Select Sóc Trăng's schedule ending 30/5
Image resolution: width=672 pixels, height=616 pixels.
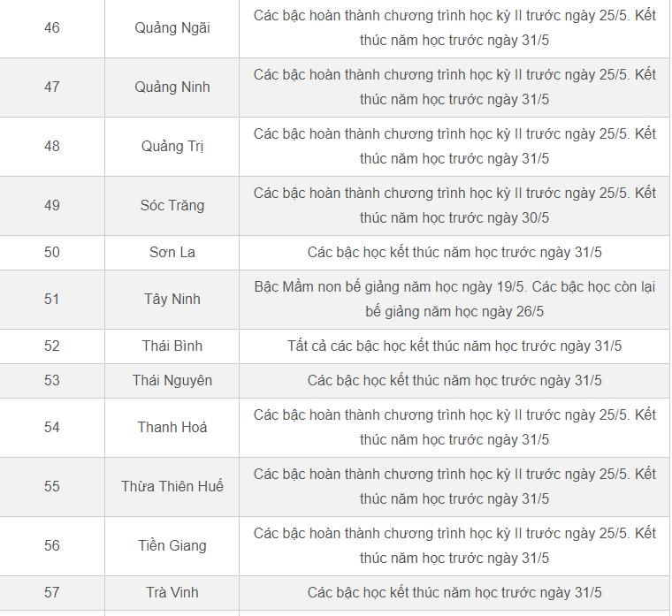(x=454, y=206)
